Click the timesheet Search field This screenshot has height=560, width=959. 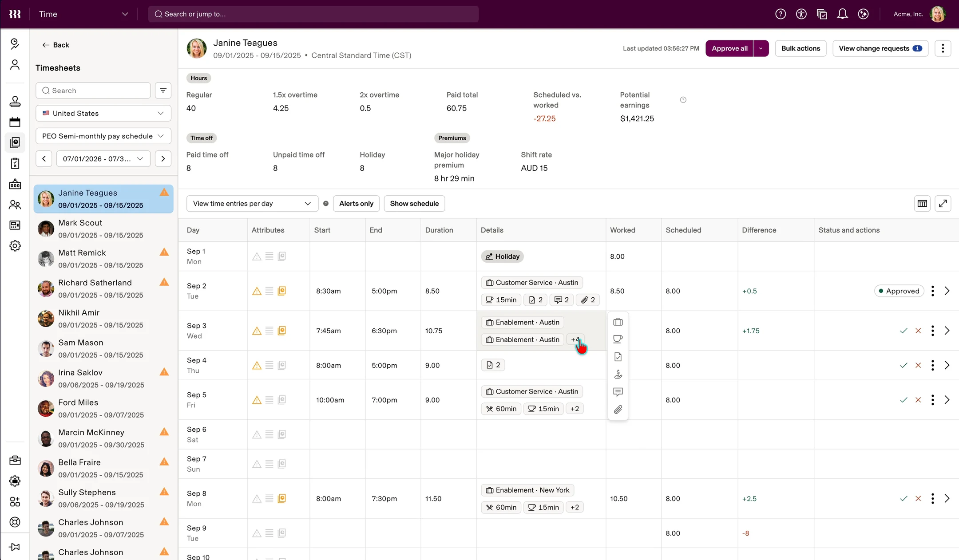pos(93,91)
